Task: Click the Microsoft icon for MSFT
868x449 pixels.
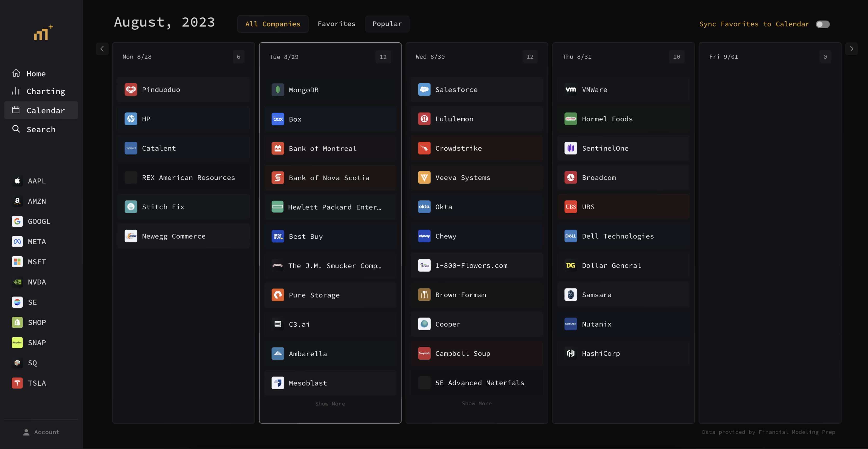Action: pos(17,262)
